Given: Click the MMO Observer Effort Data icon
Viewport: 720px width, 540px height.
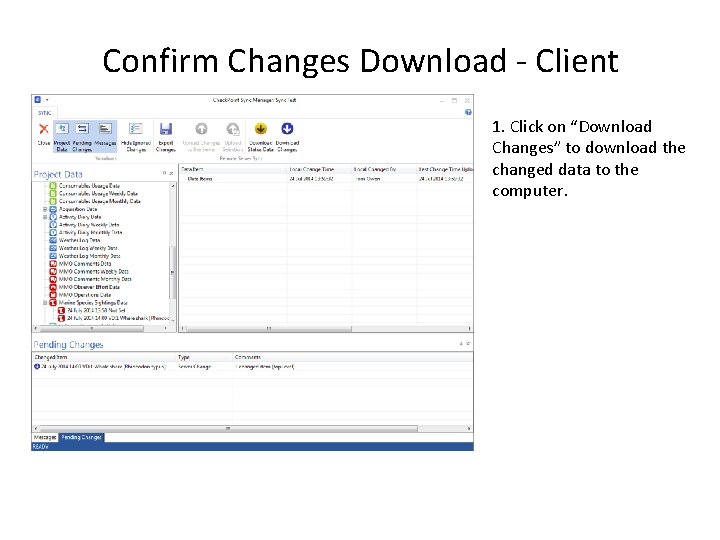Looking at the screenshot, I should click(53, 287).
